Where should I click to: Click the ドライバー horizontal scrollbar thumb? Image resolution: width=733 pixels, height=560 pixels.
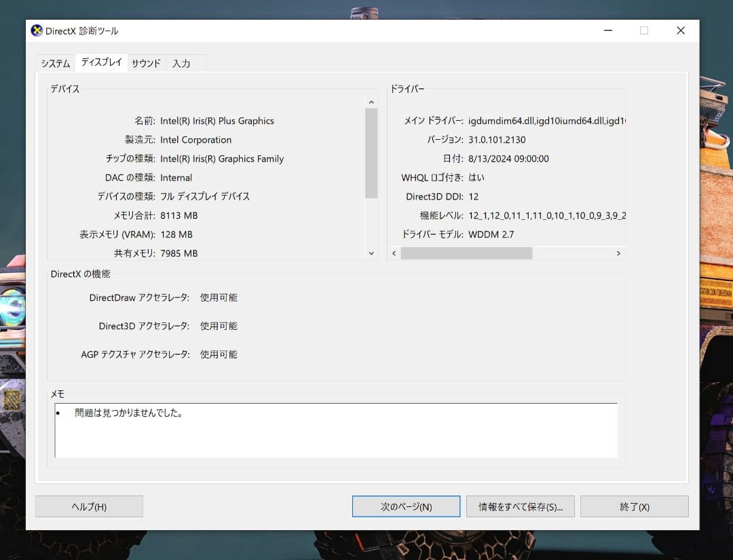[x=468, y=253]
